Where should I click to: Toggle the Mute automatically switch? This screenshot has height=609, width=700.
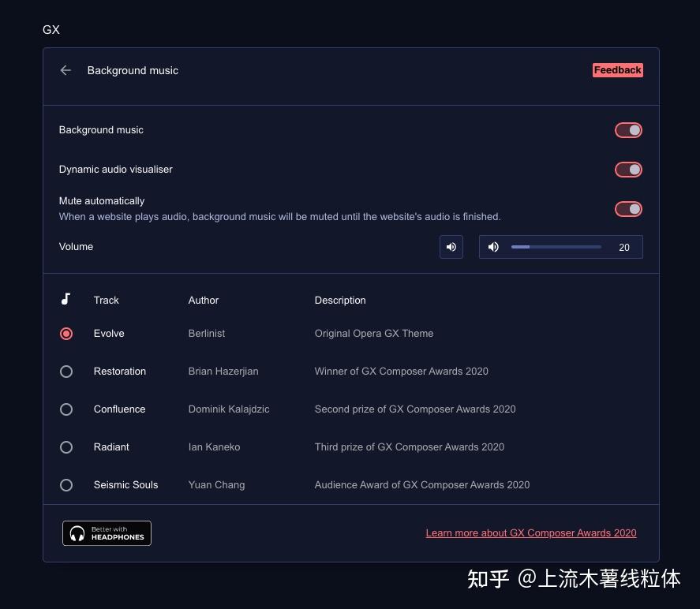[628, 208]
